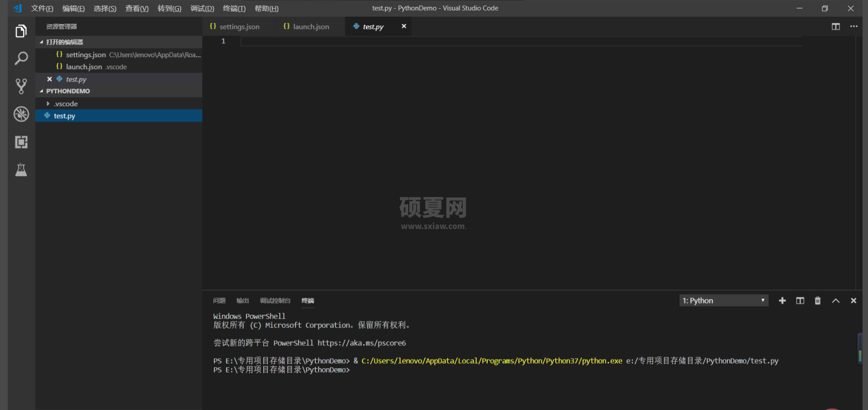Screen dimensions: 868x410
Task: Open the 调试(D) menu
Action: [202, 8]
